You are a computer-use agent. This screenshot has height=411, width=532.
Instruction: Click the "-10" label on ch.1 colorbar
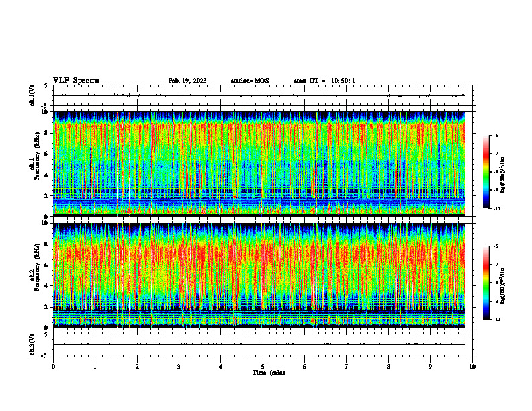pyautogui.click(x=496, y=209)
